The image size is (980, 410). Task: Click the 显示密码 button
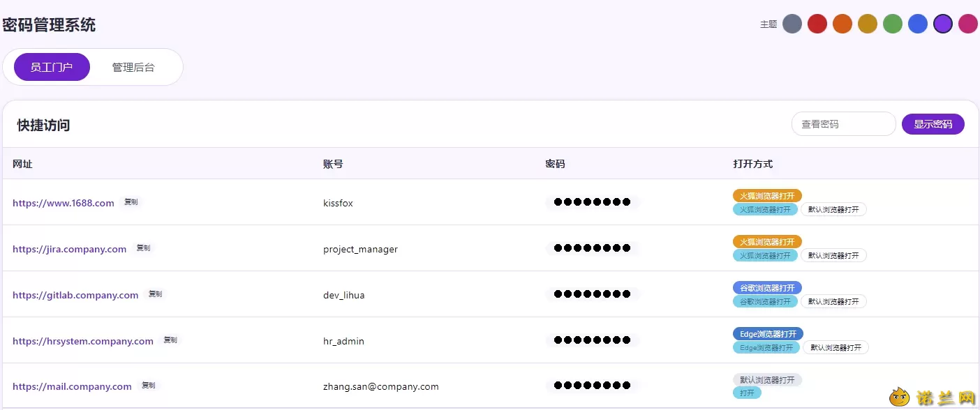(933, 124)
